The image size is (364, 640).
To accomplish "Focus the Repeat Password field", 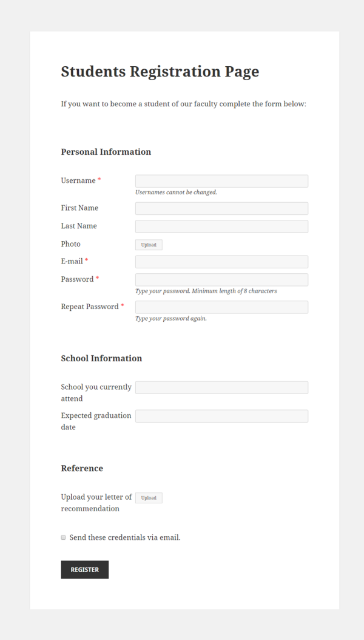I will 221,307.
